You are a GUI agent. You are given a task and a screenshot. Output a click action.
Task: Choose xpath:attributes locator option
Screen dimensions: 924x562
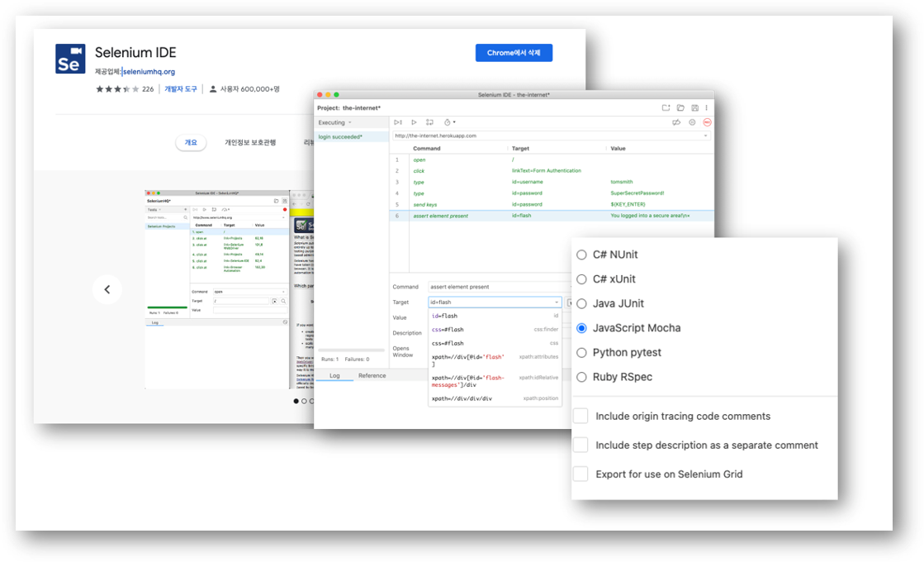pyautogui.click(x=495, y=360)
